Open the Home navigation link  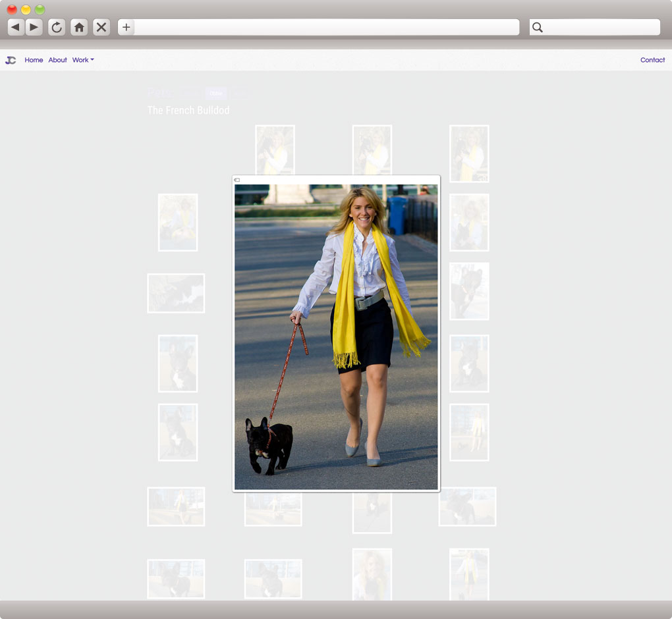[34, 60]
